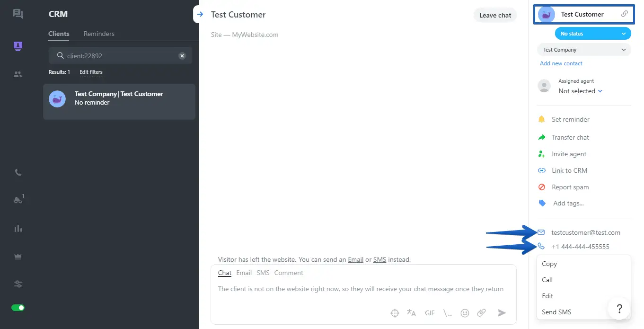
Task: Open the chats icon in left sidebar
Action: pos(18,14)
